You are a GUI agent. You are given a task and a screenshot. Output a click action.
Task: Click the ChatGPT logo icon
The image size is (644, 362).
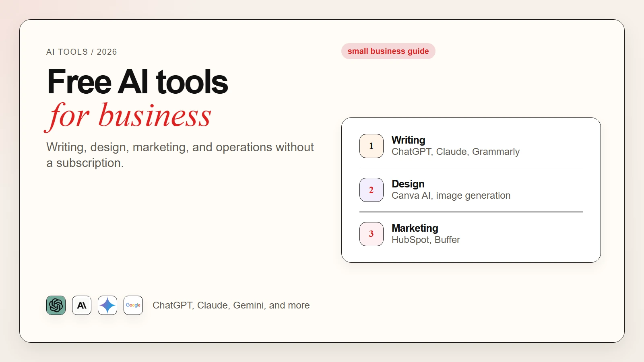[x=56, y=305]
